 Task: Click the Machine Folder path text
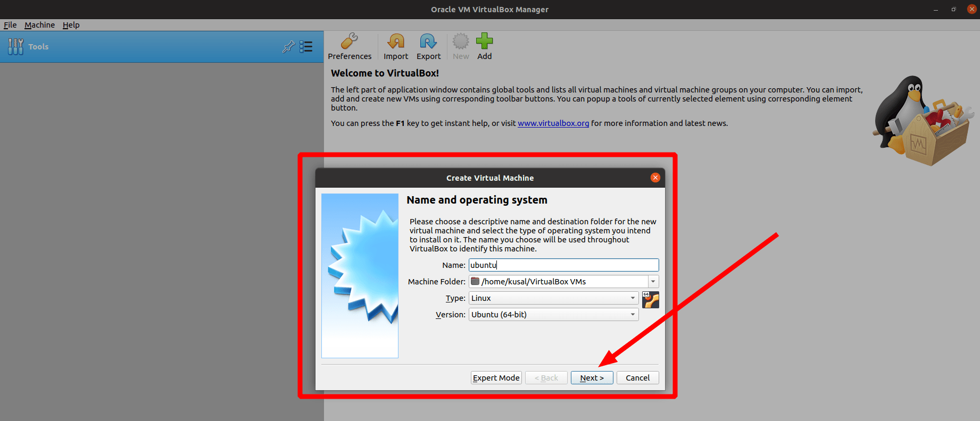[x=533, y=282]
